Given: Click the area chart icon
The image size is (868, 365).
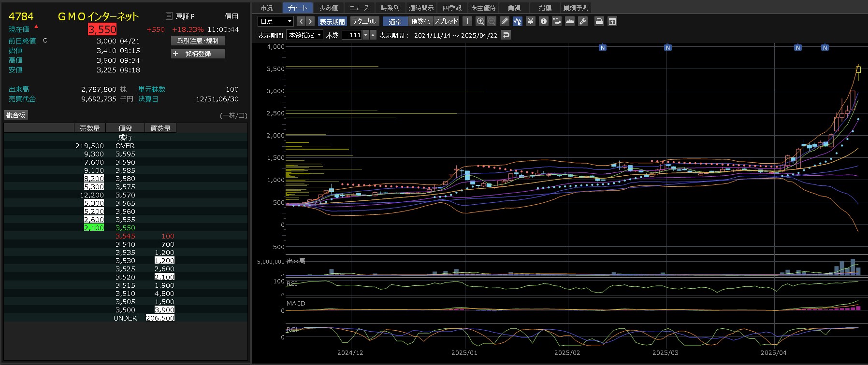Looking at the screenshot, I should point(570,21).
